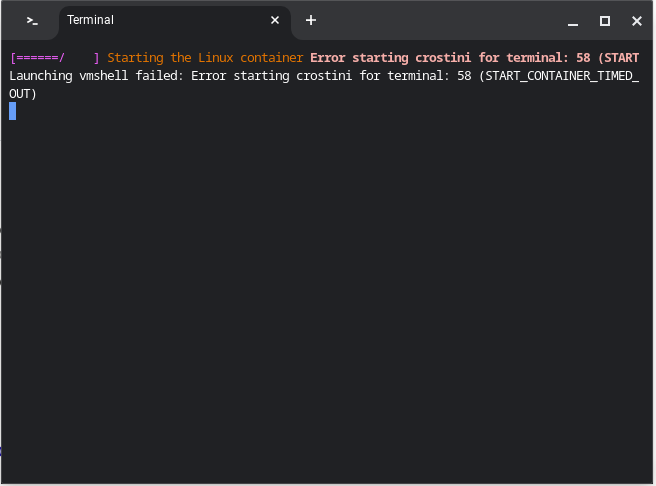Close the Terminal window

(x=636, y=20)
